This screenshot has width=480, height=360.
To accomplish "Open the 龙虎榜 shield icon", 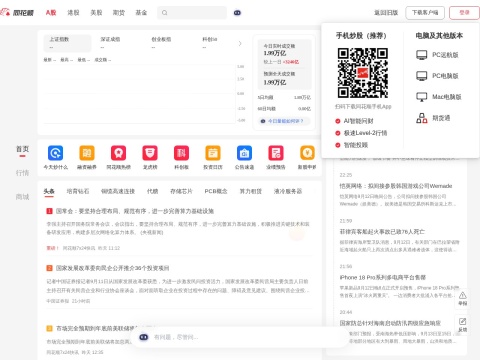I will pos(150,153).
